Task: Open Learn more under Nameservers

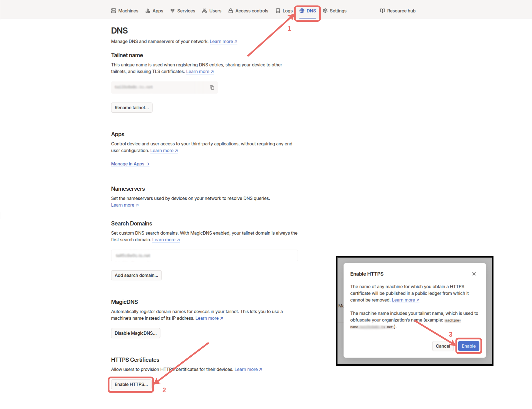Action: click(125, 205)
